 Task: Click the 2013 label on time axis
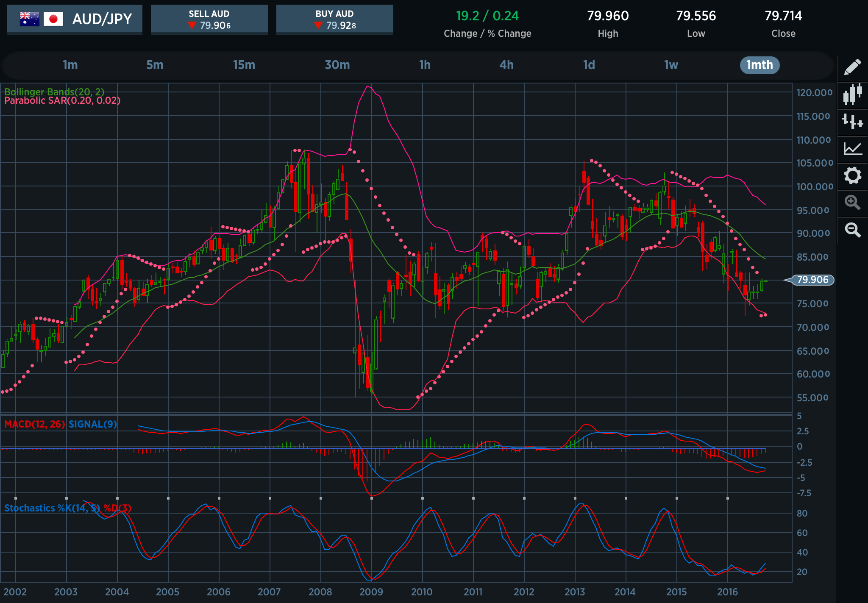click(575, 592)
